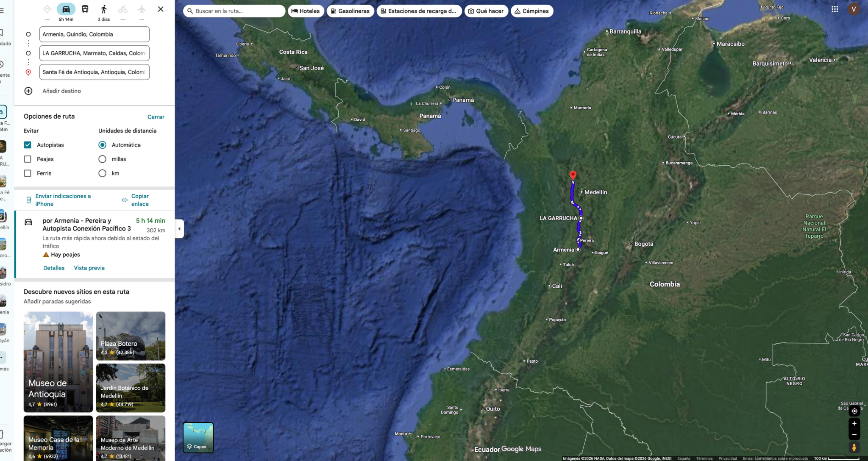Close route options via Cerrar

tap(156, 117)
